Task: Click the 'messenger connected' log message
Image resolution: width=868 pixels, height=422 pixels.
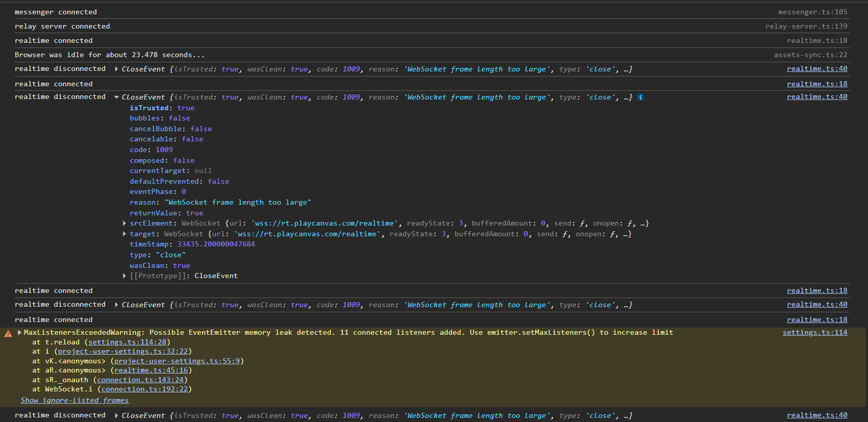Action: tap(56, 12)
